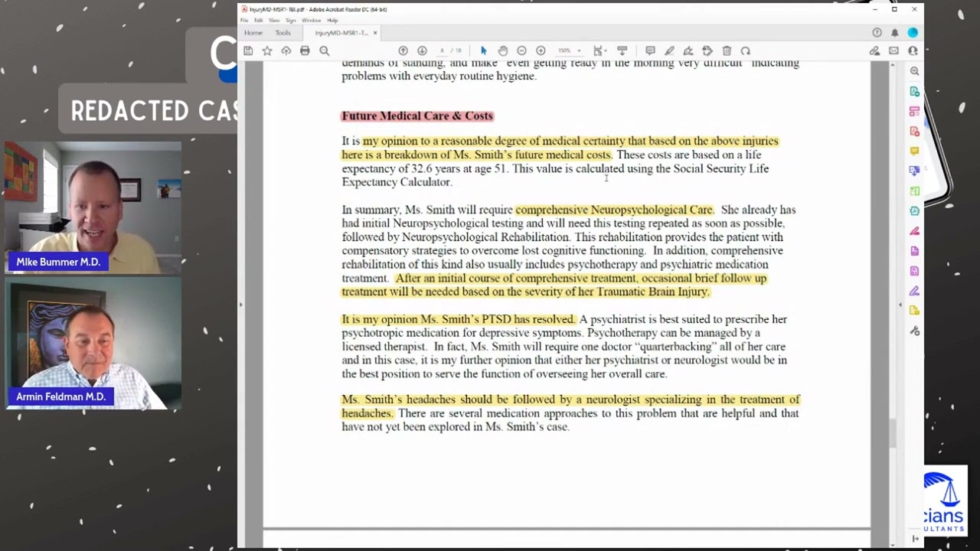This screenshot has height=551, width=980.
Task: Click the share with others person icon
Action: pos(913,51)
